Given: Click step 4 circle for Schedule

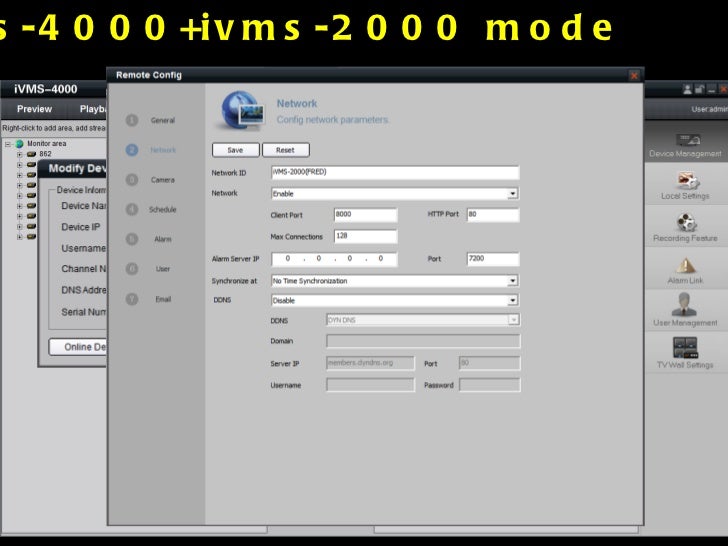Looking at the screenshot, I should click(132, 209).
